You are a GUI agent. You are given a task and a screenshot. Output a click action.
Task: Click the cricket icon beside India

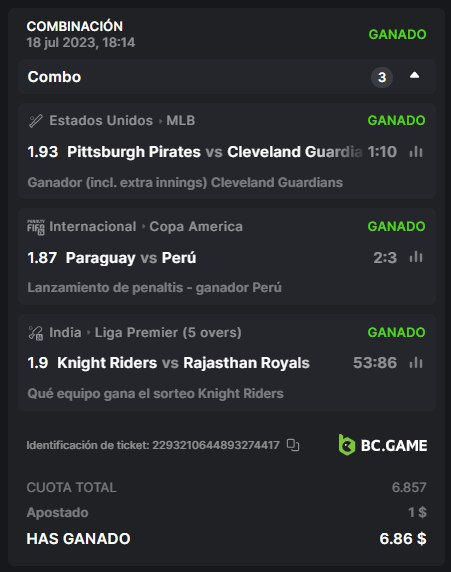click(35, 333)
